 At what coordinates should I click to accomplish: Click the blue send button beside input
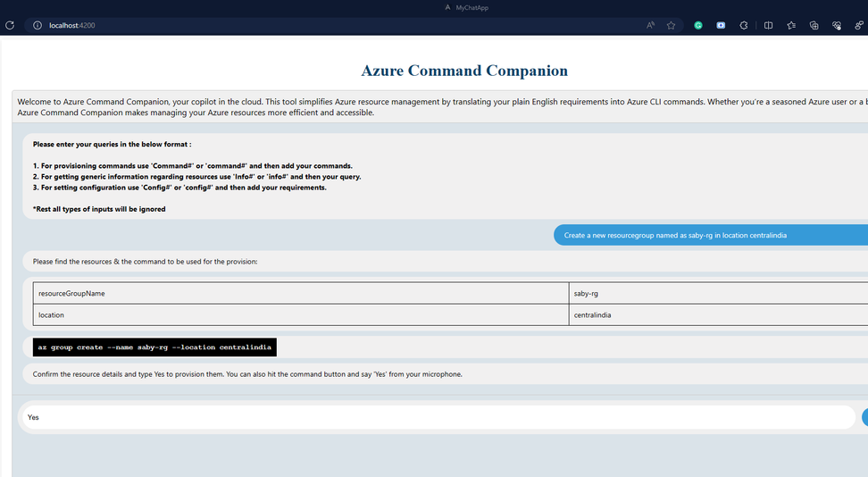pos(864,417)
